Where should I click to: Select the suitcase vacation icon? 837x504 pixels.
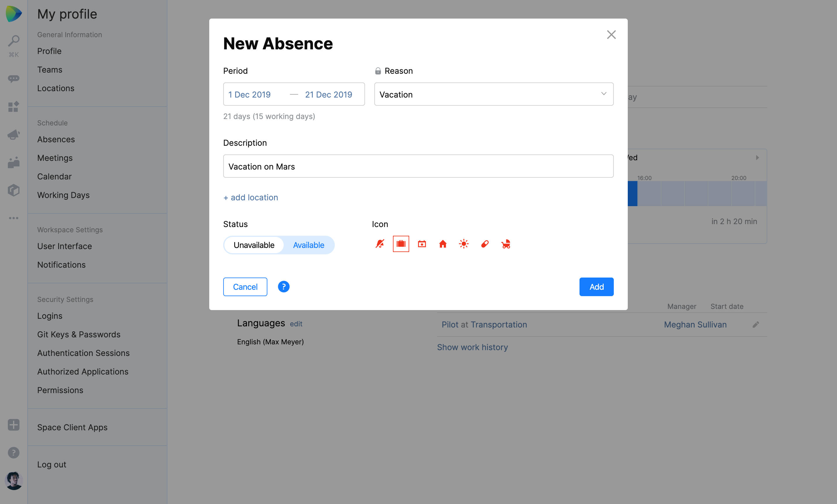coord(401,244)
